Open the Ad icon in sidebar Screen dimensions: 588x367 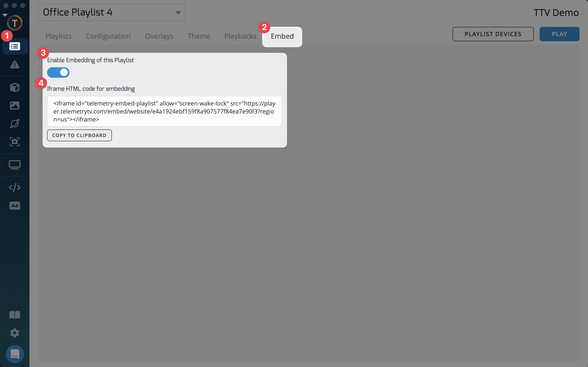click(x=15, y=206)
